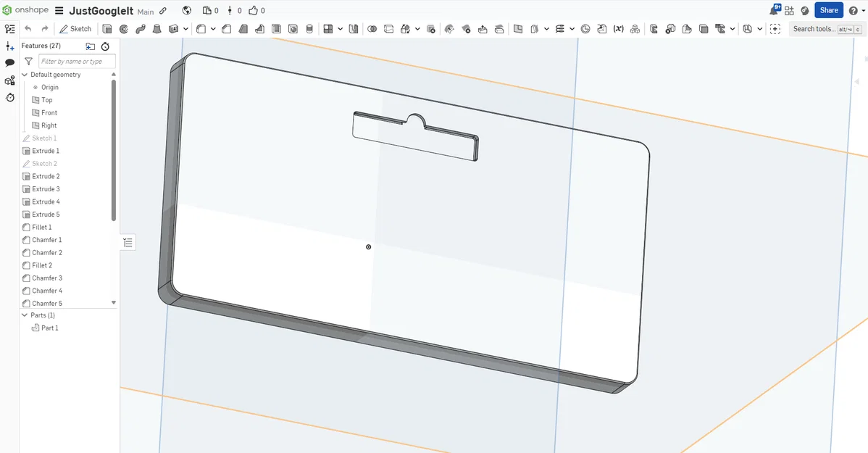Screen dimensions: 868x453
Task: Select the Front plane in feature list
Action: pyautogui.click(x=45, y=113)
